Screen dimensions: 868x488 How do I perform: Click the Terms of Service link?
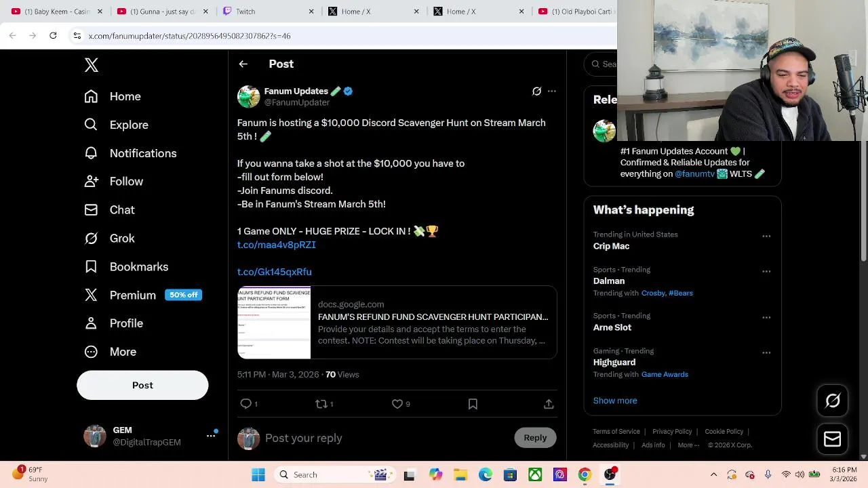point(616,432)
